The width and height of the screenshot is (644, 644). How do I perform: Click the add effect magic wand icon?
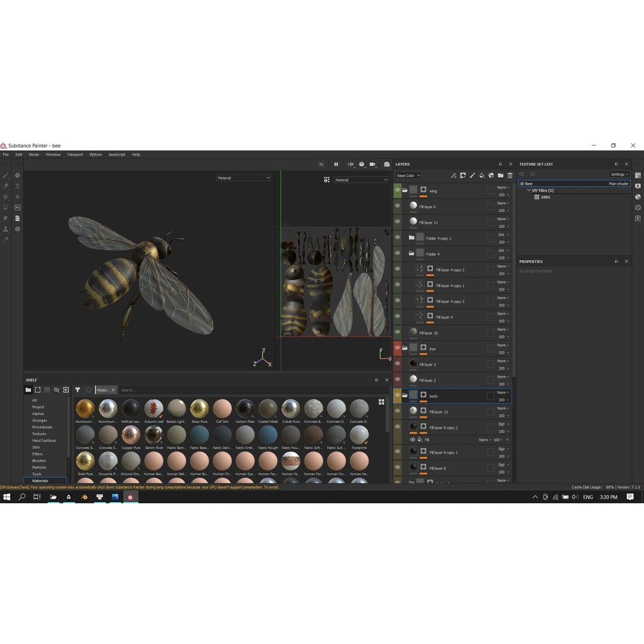tap(453, 175)
